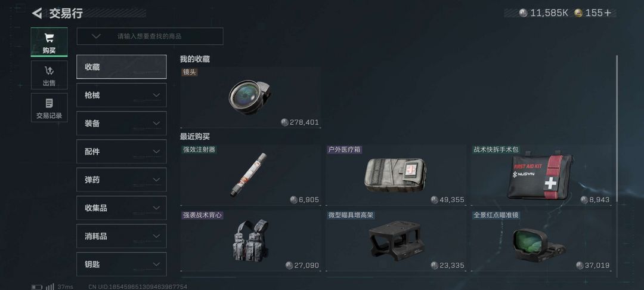644x290 pixels.
Task: Open the 购买 shopping cart tab
Action: pyautogui.click(x=49, y=42)
